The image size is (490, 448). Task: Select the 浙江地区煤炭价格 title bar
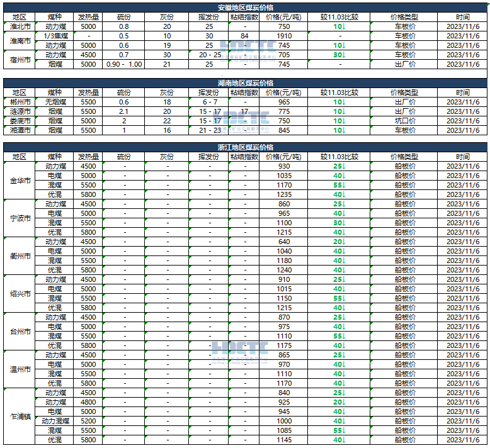click(245, 147)
